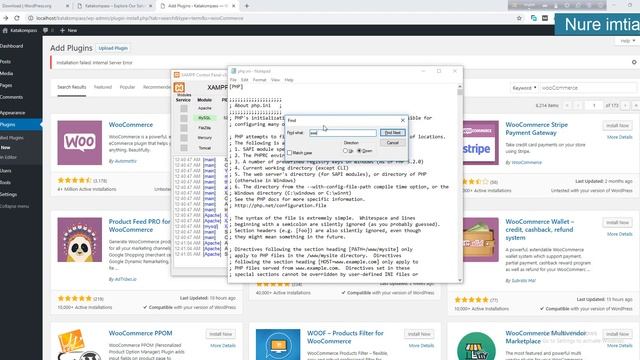Screen dimensions: 640x360
Task: Select the Down direction radio button
Action: pyautogui.click(x=359, y=151)
